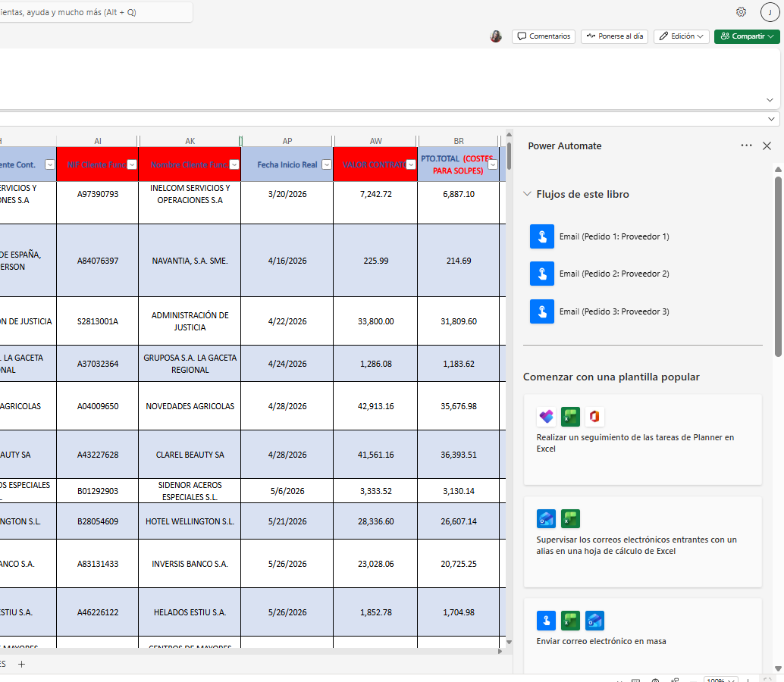Screen dimensions: 784x682
Task: Select column AW header
Action: [375, 141]
